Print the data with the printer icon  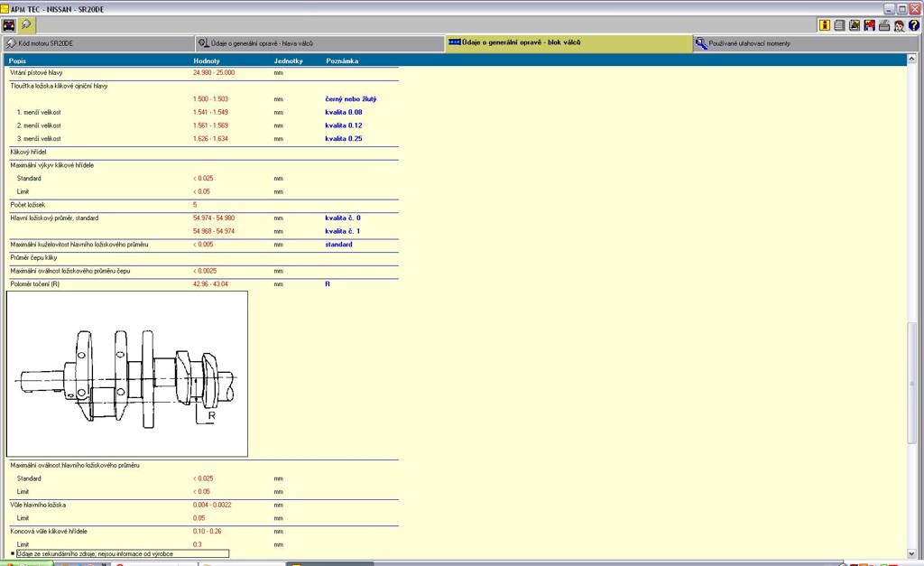884,25
